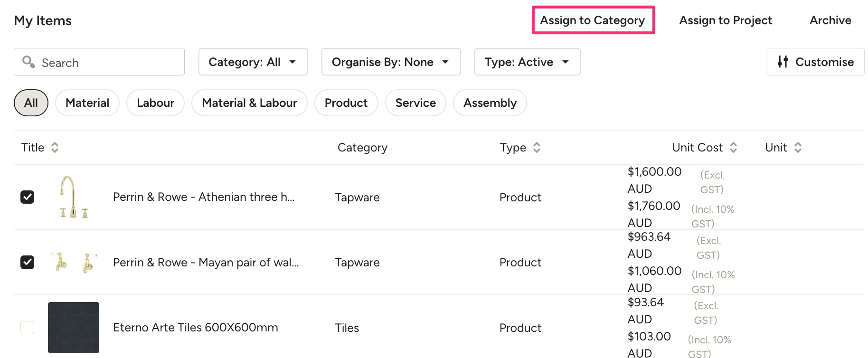This screenshot has height=358, width=868.
Task: Switch to the Assembly filter tab
Action: 490,103
